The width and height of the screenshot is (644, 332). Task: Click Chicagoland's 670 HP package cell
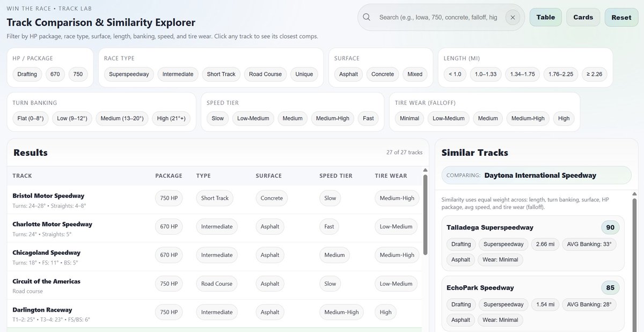tap(169, 255)
